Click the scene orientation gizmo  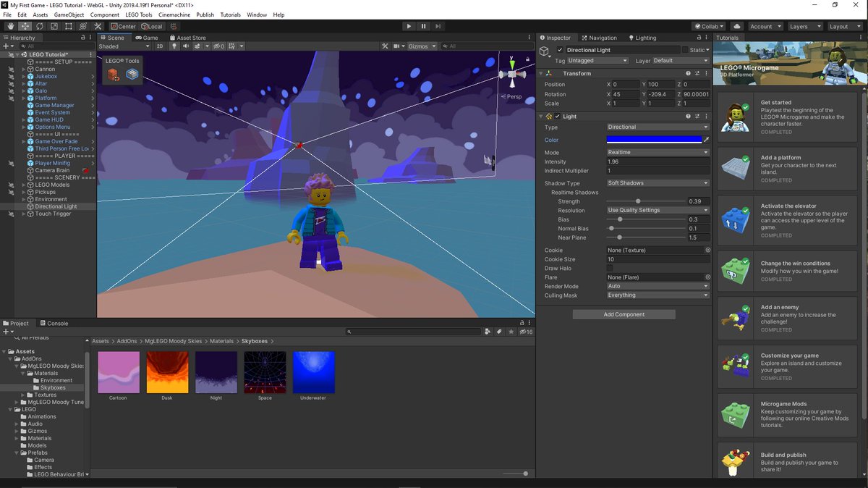click(x=511, y=74)
